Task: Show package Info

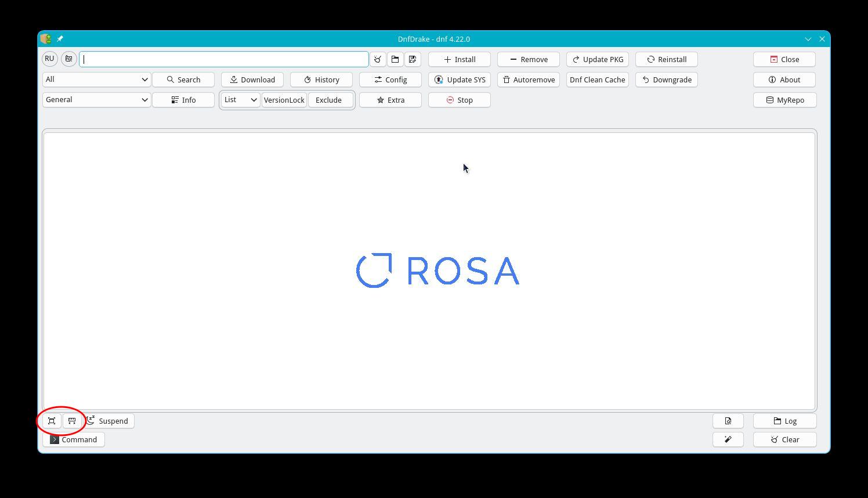Action: [x=183, y=100]
